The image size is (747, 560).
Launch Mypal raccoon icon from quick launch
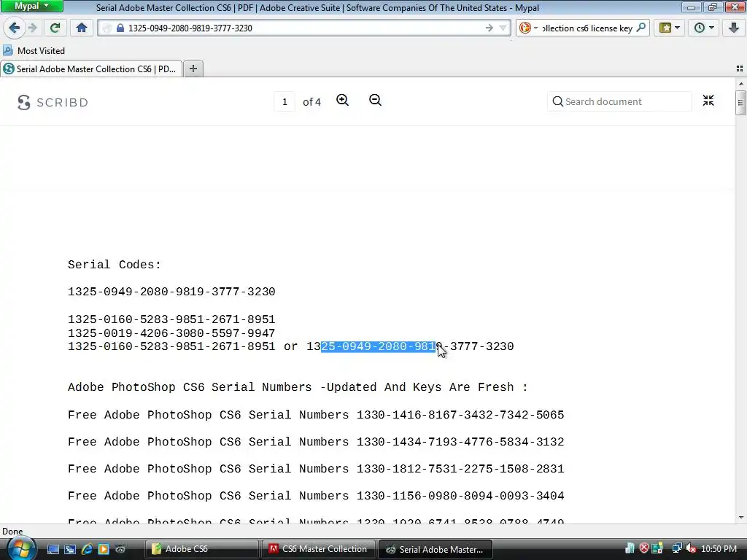120,549
